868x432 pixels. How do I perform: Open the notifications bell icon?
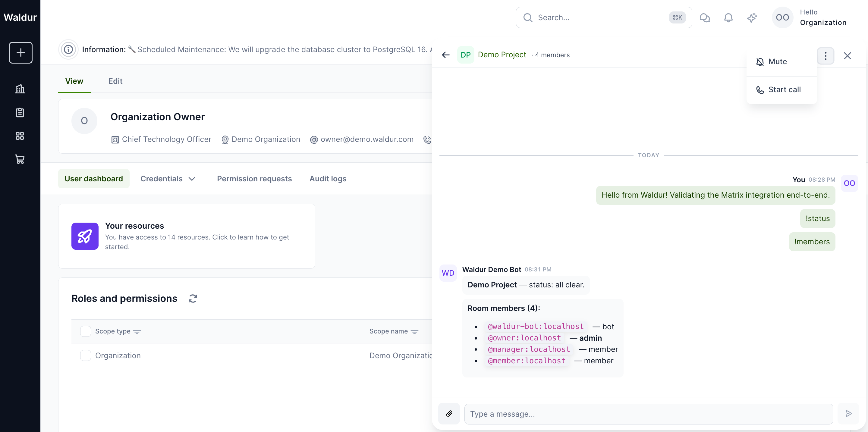[728, 17]
